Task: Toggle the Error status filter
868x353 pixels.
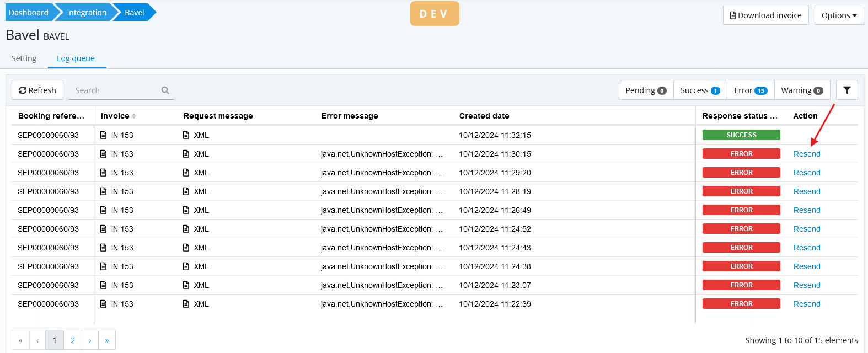Action: pyautogui.click(x=750, y=90)
